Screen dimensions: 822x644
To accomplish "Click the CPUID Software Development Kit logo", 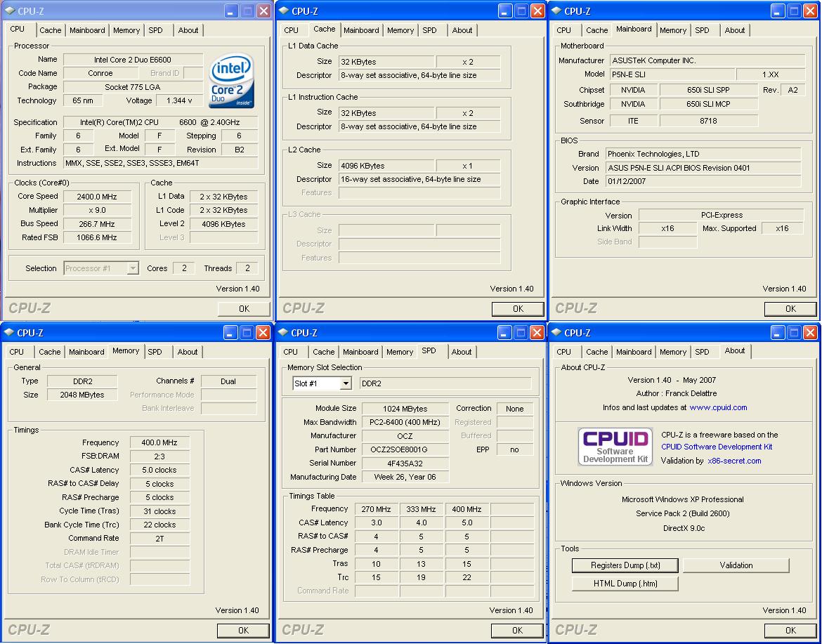I will tap(615, 447).
